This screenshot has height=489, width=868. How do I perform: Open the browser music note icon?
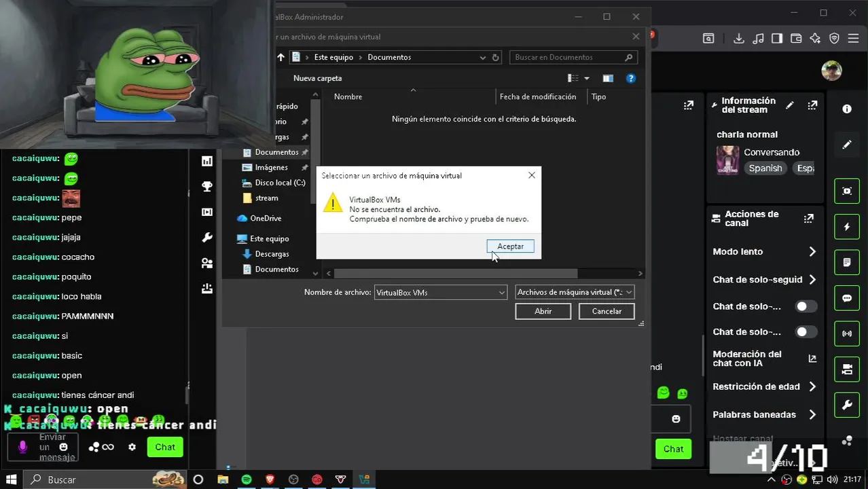(x=759, y=39)
